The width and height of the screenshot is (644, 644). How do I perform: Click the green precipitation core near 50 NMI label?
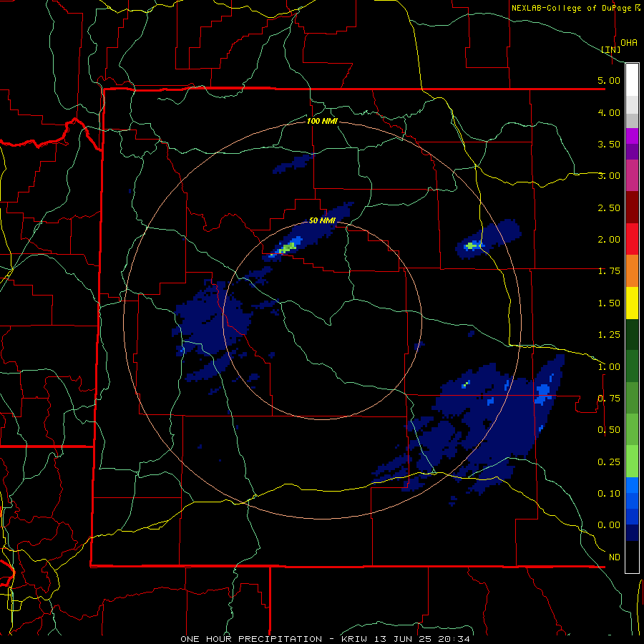coord(287,248)
